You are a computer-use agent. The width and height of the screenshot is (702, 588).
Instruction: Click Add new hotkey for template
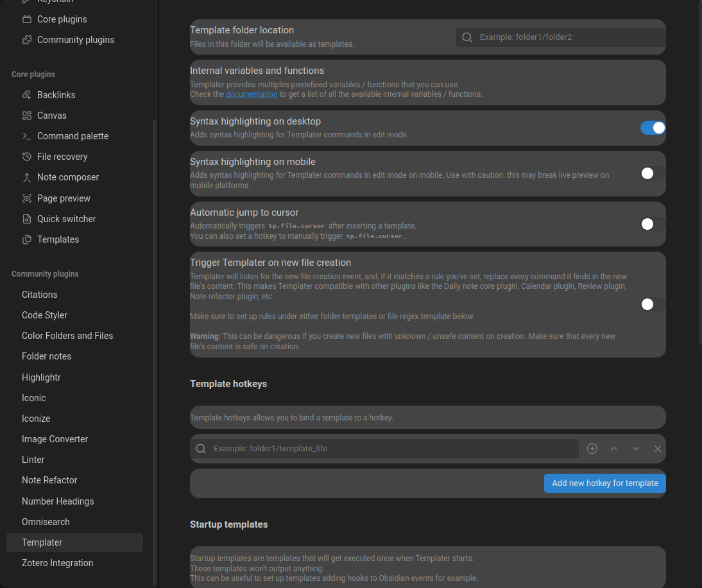[x=604, y=483]
